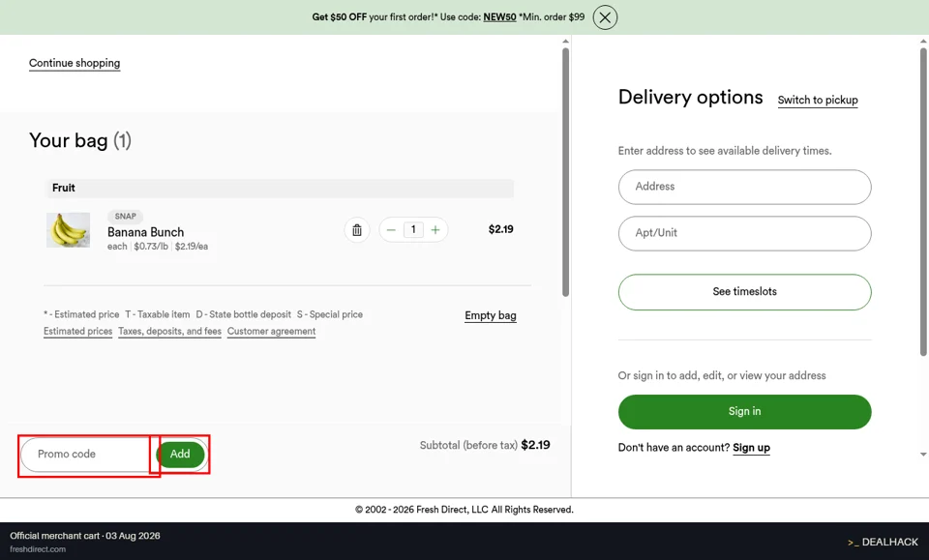Click the green Add promo button
This screenshot has height=560, width=929.
point(180,454)
